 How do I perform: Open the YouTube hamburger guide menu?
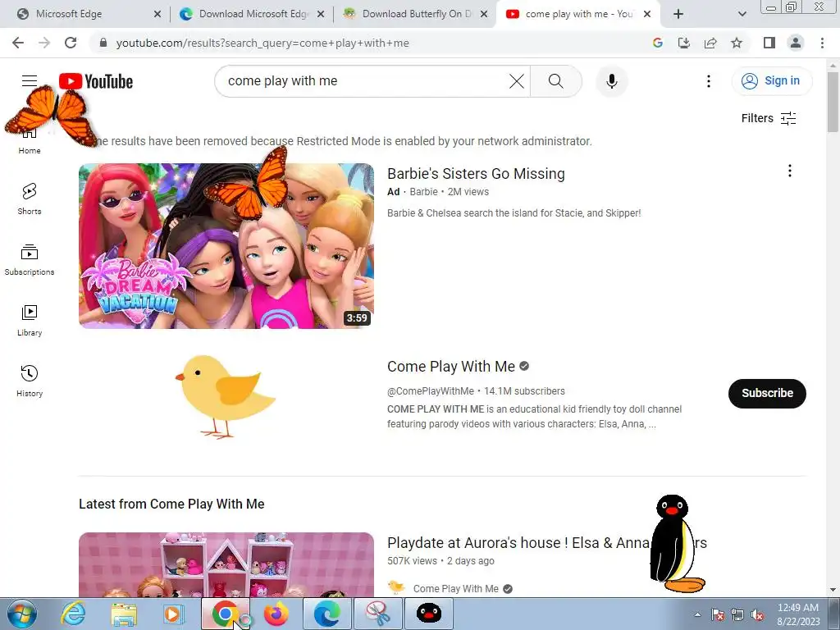tap(30, 81)
